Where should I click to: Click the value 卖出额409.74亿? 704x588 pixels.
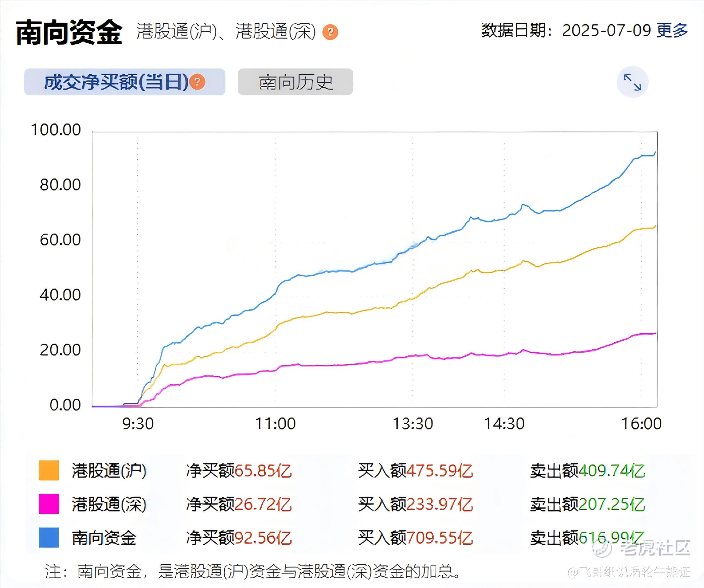click(x=588, y=471)
